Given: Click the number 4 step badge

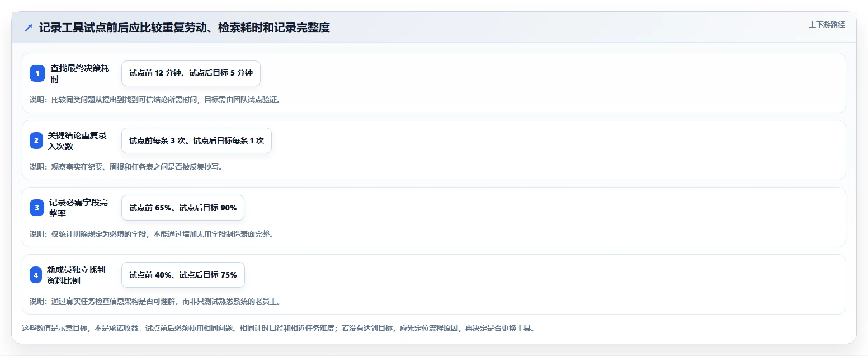Looking at the screenshot, I should (x=36, y=275).
